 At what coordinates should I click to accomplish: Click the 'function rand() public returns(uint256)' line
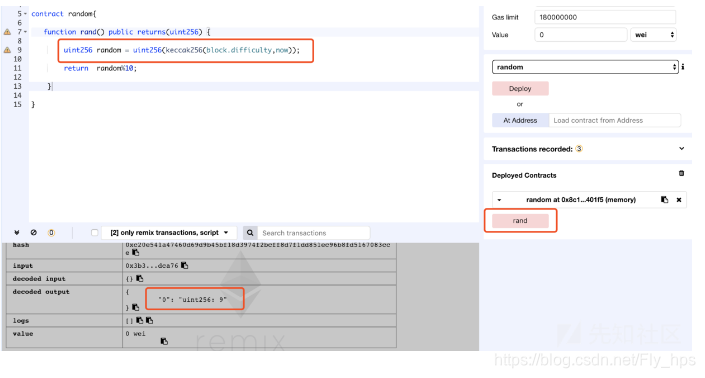127,32
